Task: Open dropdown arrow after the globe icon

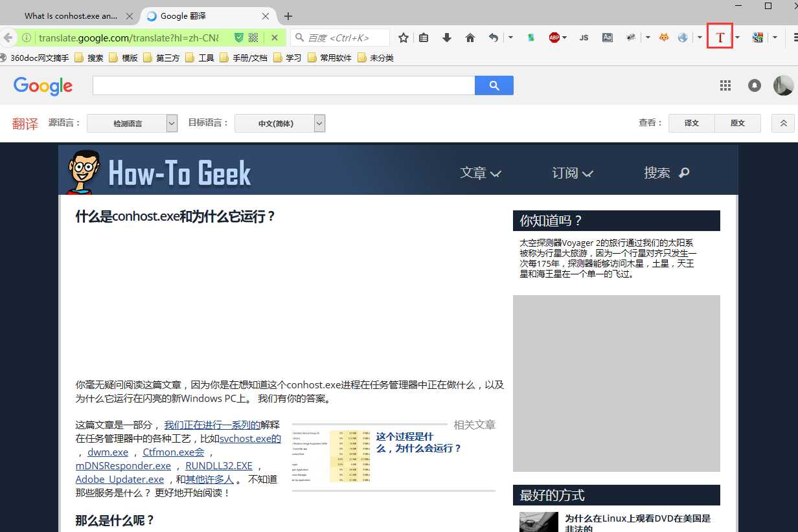Action: tap(700, 38)
